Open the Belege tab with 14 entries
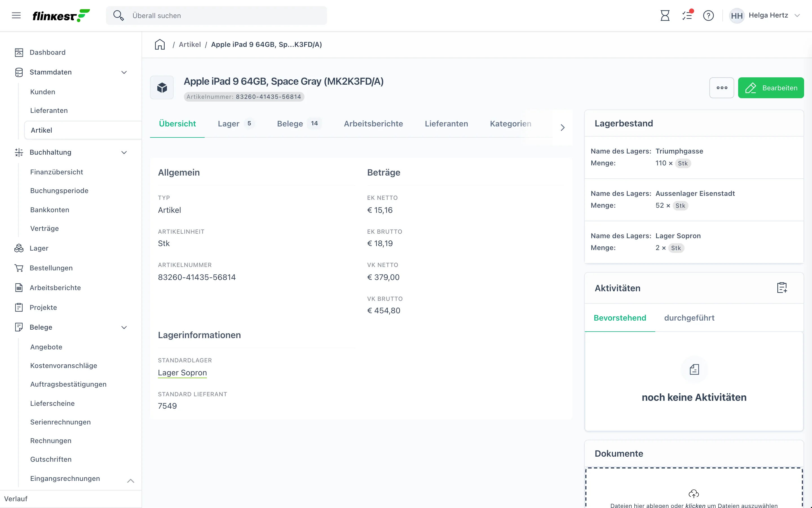The width and height of the screenshot is (812, 508). point(299,124)
